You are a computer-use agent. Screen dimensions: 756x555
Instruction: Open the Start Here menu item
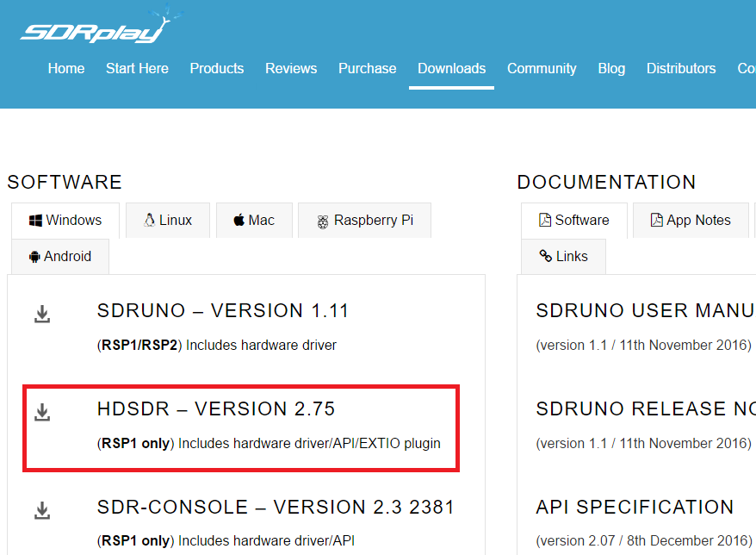[137, 69]
